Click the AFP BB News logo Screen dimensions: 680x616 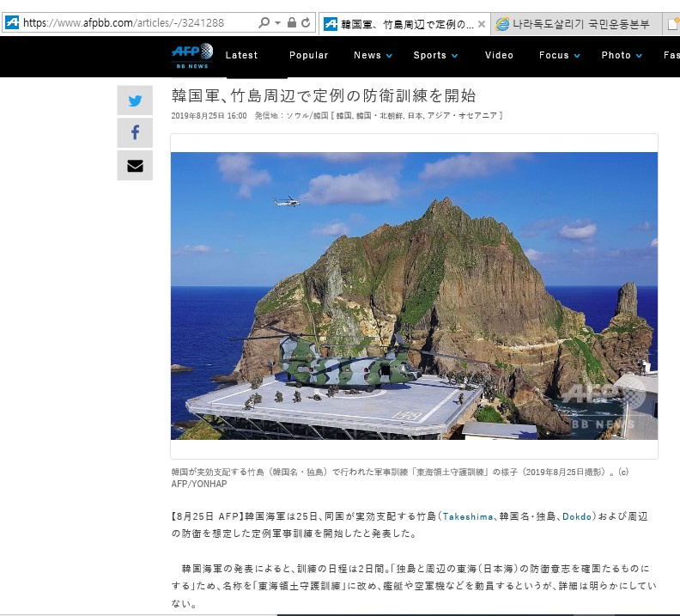click(x=191, y=56)
